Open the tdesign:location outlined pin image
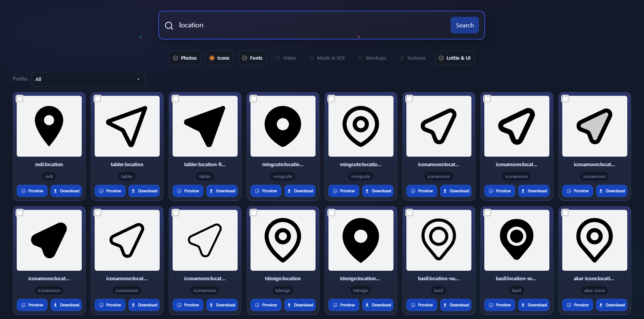The height and width of the screenshot is (319, 644). (x=283, y=240)
